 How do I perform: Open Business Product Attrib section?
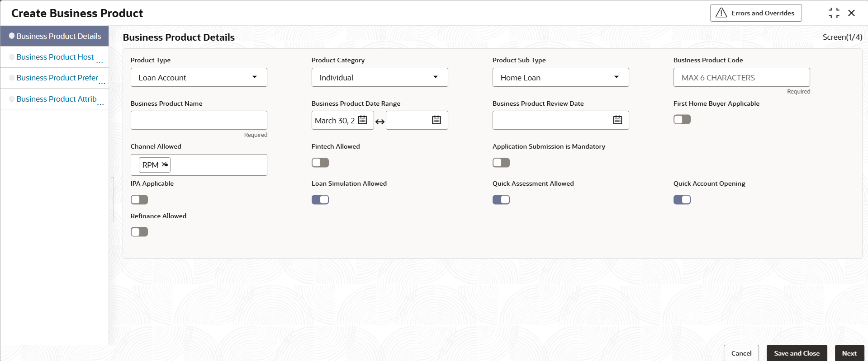click(x=57, y=99)
